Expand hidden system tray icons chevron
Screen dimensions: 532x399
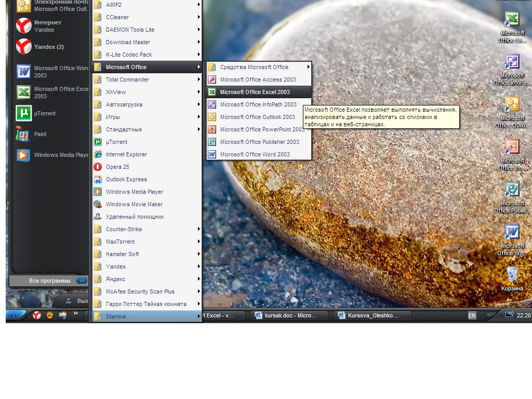click(x=489, y=315)
